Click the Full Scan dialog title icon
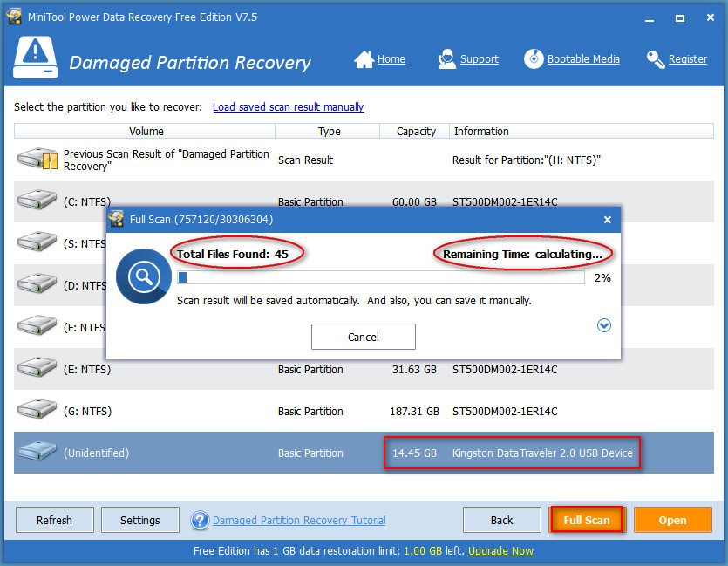Viewport: 728px width, 566px height. 116,219
